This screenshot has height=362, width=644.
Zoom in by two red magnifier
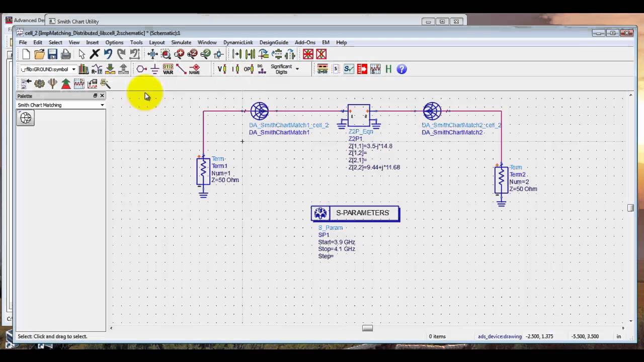[x=192, y=54]
